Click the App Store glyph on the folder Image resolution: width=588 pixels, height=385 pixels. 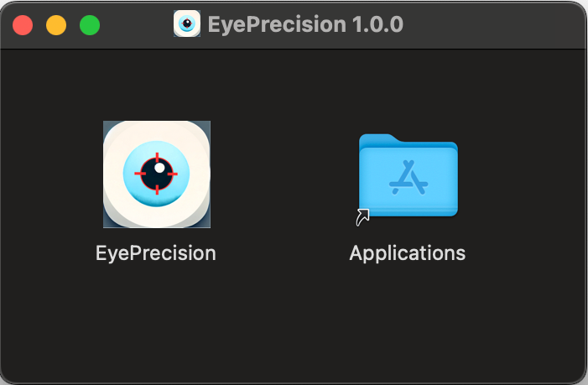pyautogui.click(x=408, y=177)
